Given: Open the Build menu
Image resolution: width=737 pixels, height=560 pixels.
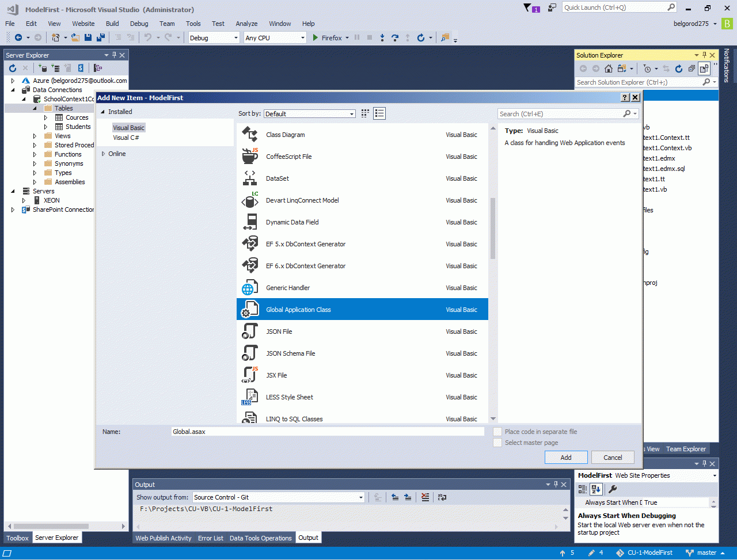Looking at the screenshot, I should click(x=112, y=24).
